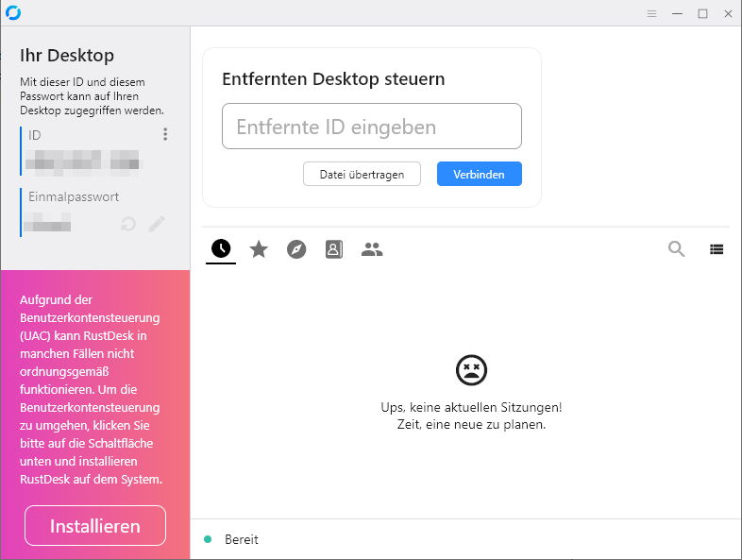742x560 pixels.
Task: Click the blurred Einmalpasswort value
Action: (x=49, y=224)
